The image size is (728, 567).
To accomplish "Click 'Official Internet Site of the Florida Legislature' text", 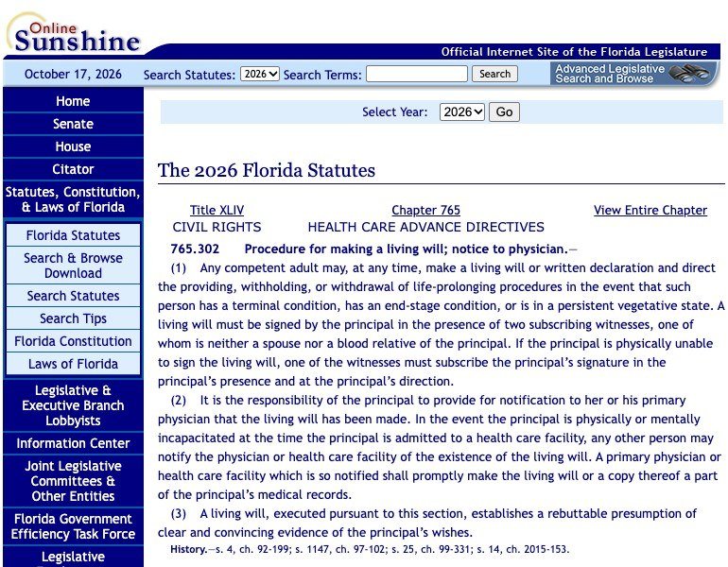I will (574, 52).
